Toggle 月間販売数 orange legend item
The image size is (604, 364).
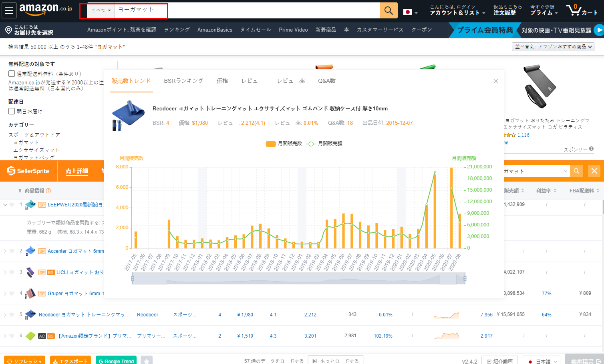[284, 144]
